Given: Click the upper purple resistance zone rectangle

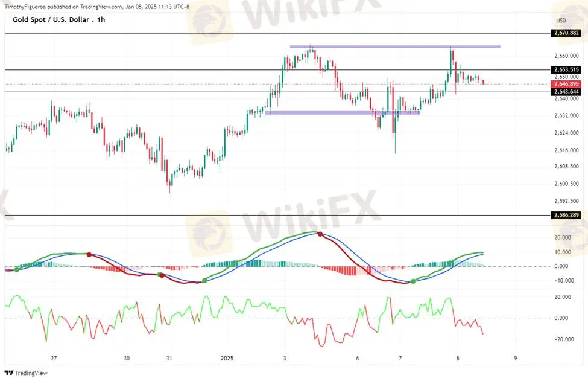Looking at the screenshot, I should (x=395, y=47).
